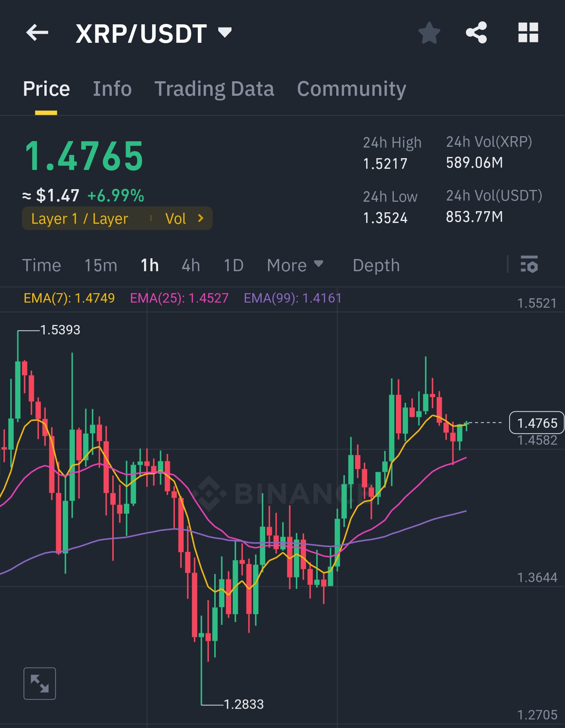Tap the 24h High value 1.5217
This screenshot has height=728, width=565.
[x=385, y=164]
